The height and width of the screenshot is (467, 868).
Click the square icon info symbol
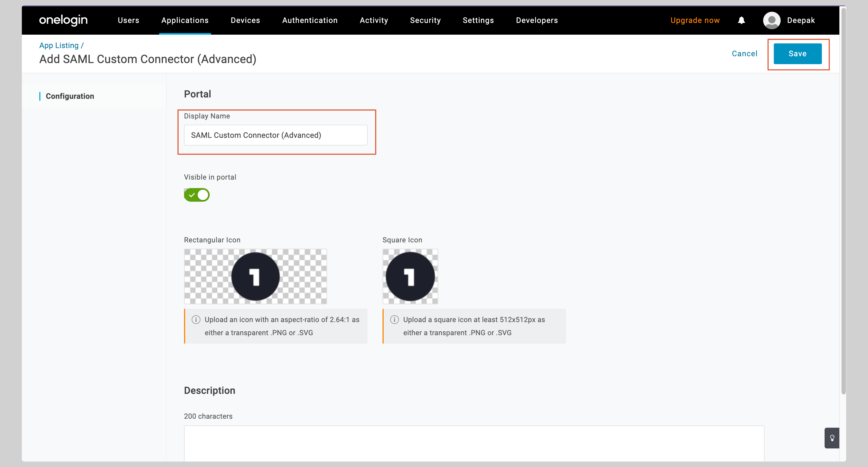pos(394,319)
